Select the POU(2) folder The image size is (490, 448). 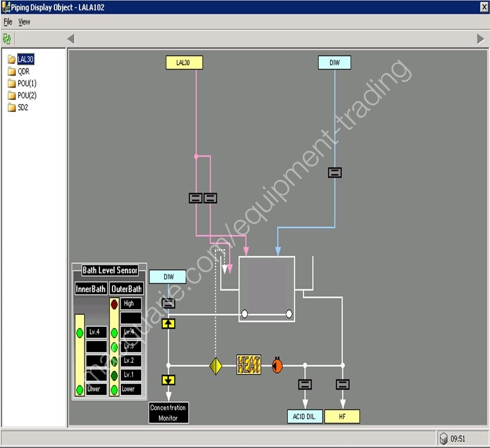[22, 95]
